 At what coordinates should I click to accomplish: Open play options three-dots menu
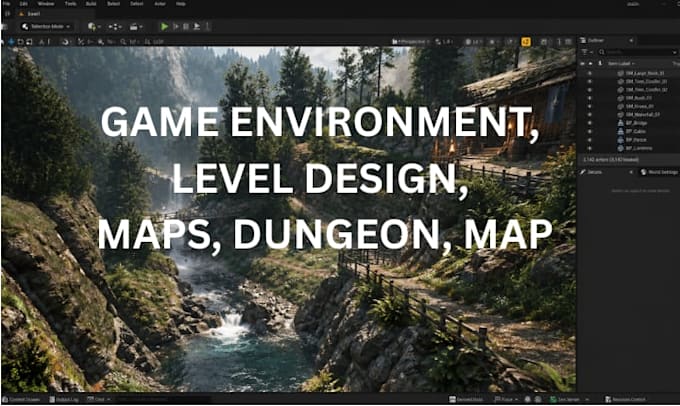tap(208, 27)
